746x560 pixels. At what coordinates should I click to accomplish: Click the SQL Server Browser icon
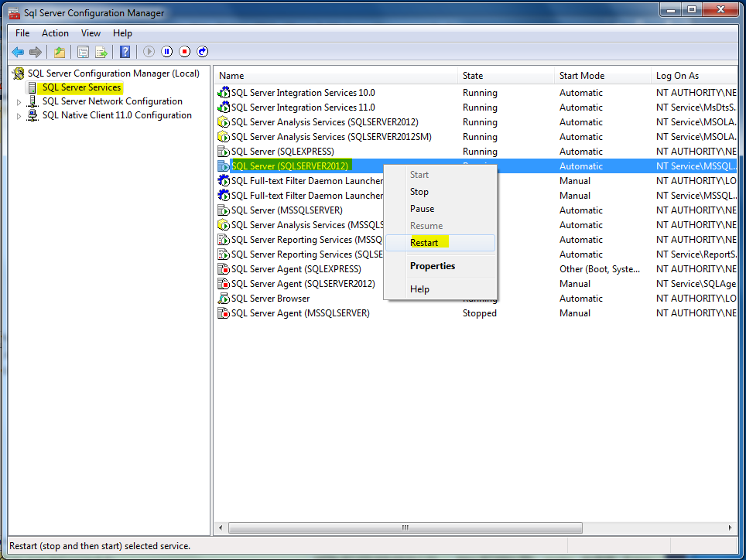click(x=224, y=299)
